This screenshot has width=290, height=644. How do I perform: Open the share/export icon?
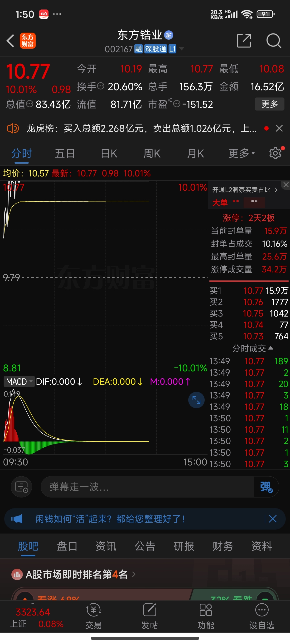coord(244,41)
